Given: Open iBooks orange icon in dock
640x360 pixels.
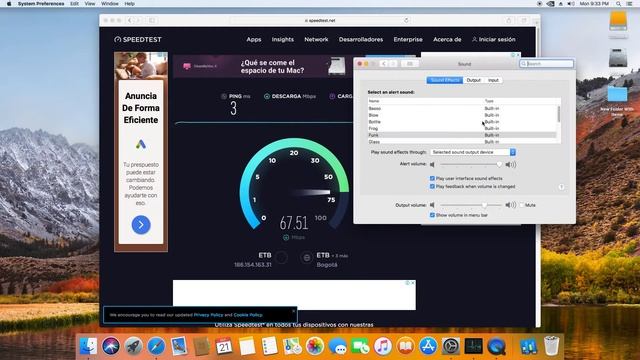Looking at the screenshot, I should (x=405, y=347).
